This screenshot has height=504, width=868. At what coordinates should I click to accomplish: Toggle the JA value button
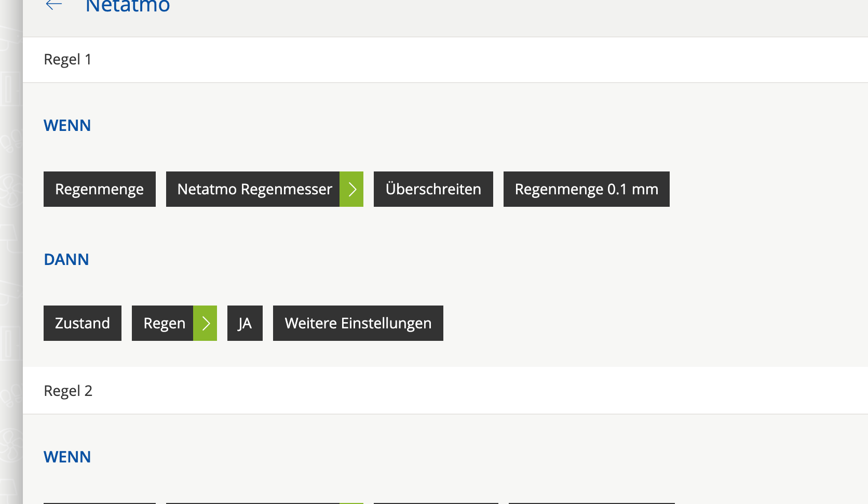pyautogui.click(x=245, y=323)
